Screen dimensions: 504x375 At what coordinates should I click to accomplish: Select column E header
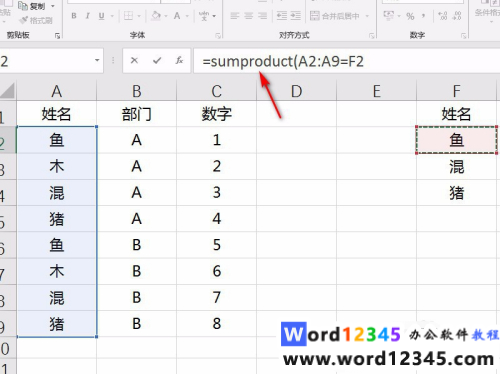pos(377,91)
